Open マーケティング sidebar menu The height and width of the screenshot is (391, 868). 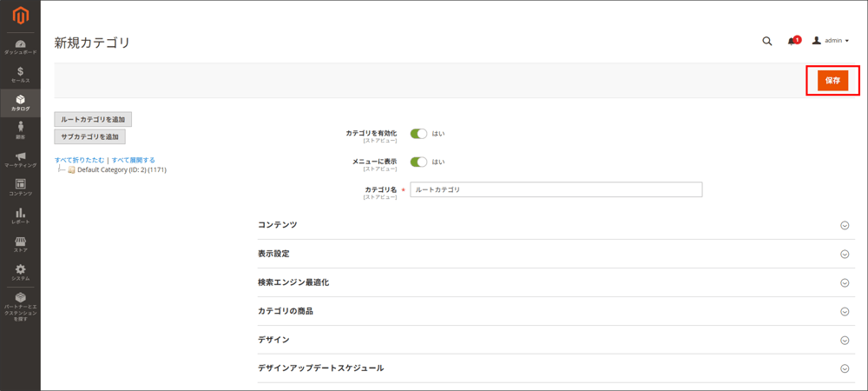(21, 160)
